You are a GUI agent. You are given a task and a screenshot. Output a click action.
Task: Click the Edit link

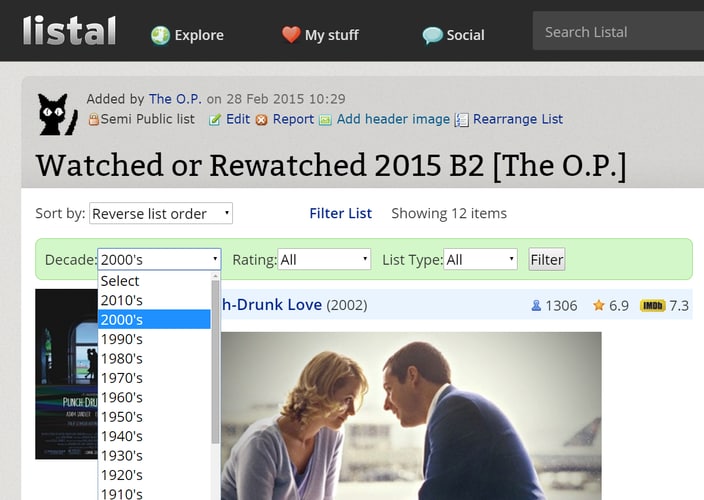(238, 119)
